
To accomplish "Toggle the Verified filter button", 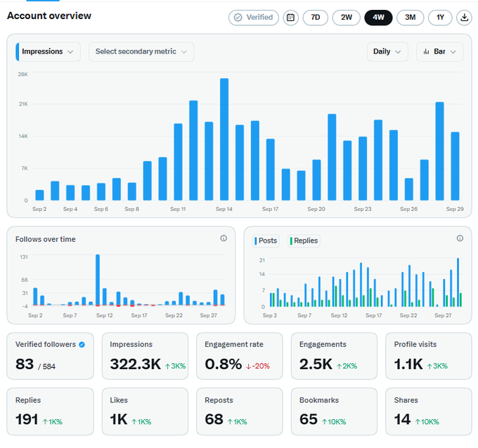I will (x=254, y=18).
